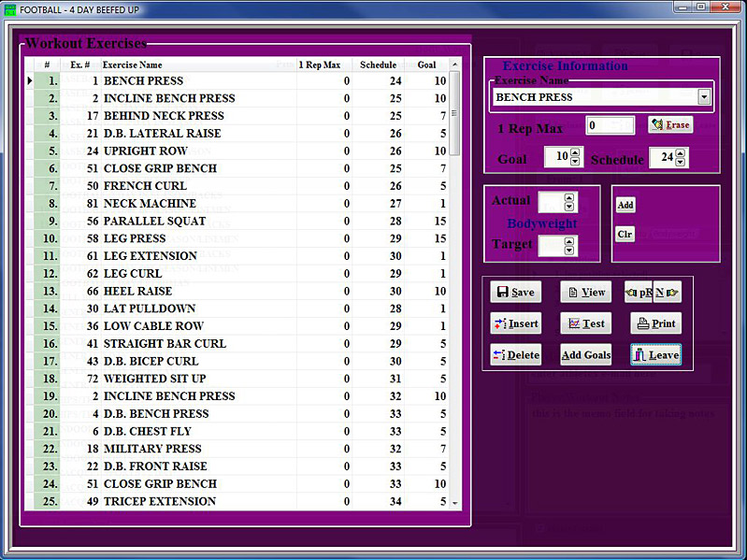Click the Print button with printer icon
This screenshot has height=560, width=747.
(x=654, y=323)
